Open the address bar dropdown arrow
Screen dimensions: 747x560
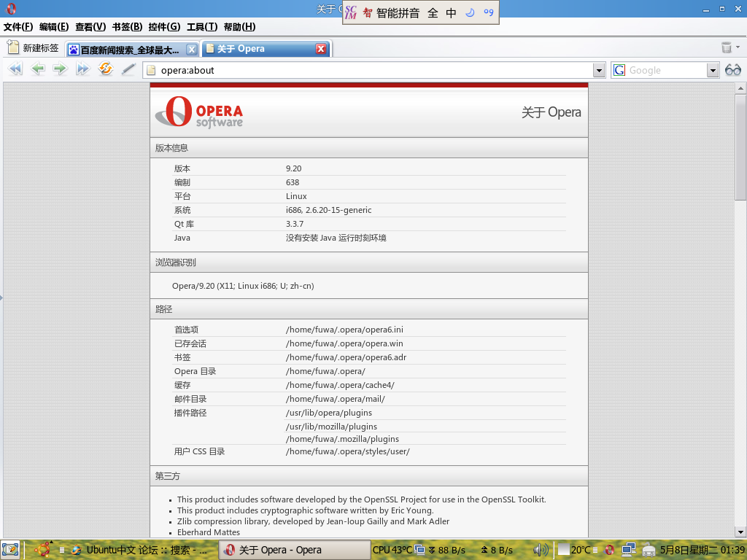click(x=599, y=71)
